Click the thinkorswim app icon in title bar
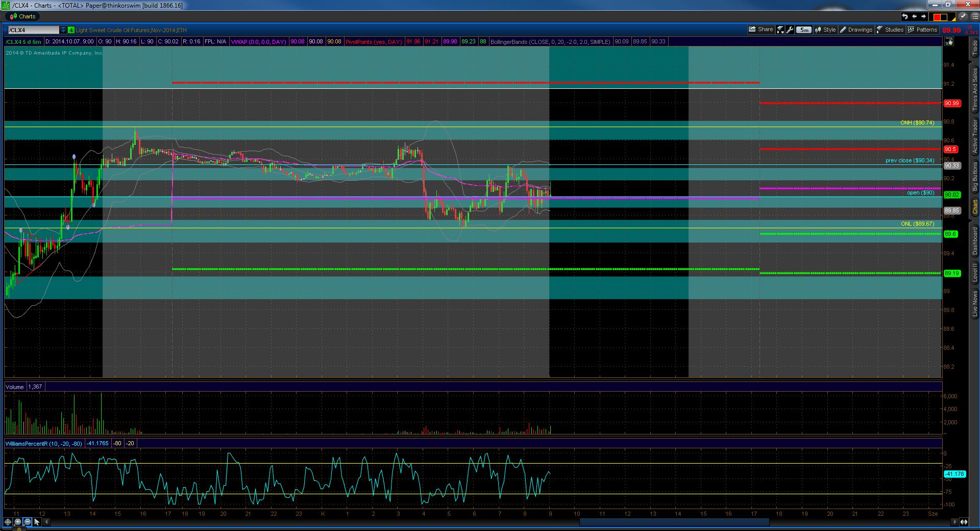Image resolution: width=980 pixels, height=531 pixels. tap(6, 5)
